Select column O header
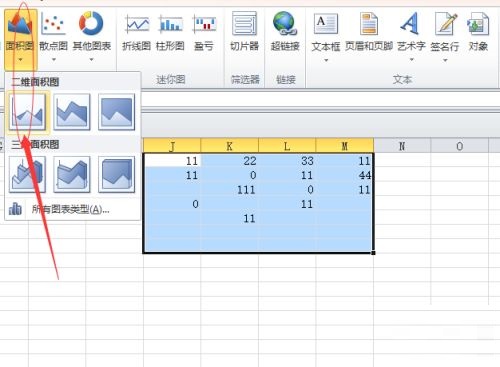The image size is (500, 367). pyautogui.click(x=460, y=146)
